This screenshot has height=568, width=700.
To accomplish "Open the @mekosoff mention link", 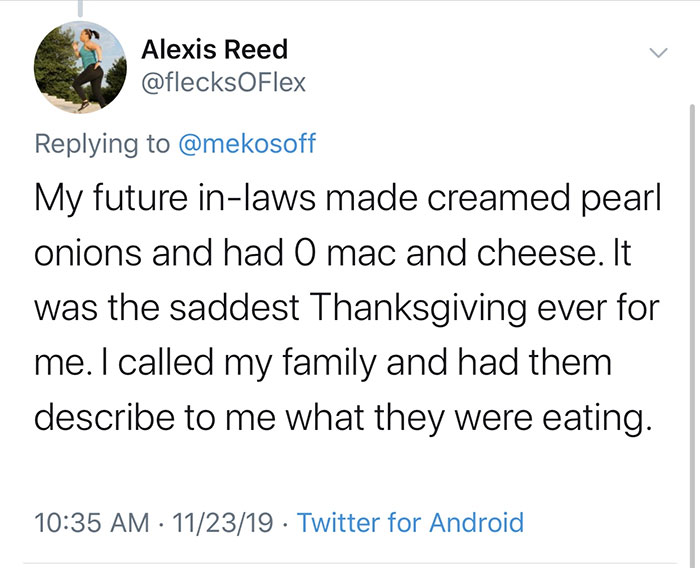I will tap(246, 143).
